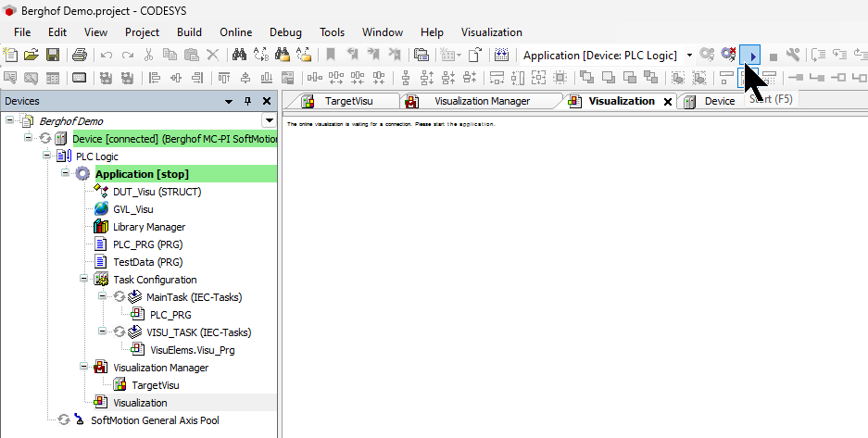This screenshot has height=438, width=868.
Task: Open the active application dropdown arrow
Action: 689,55
